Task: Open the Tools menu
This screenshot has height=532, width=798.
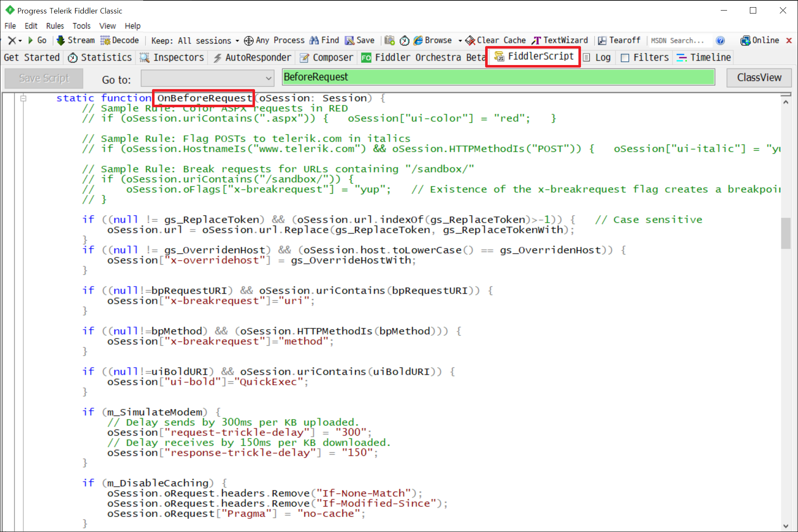Action: pos(81,26)
